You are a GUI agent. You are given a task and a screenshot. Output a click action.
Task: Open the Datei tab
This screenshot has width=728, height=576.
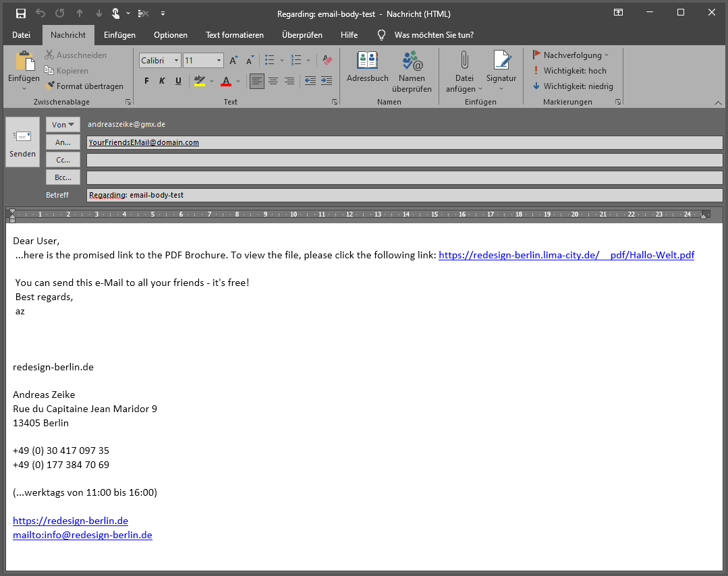click(x=22, y=35)
